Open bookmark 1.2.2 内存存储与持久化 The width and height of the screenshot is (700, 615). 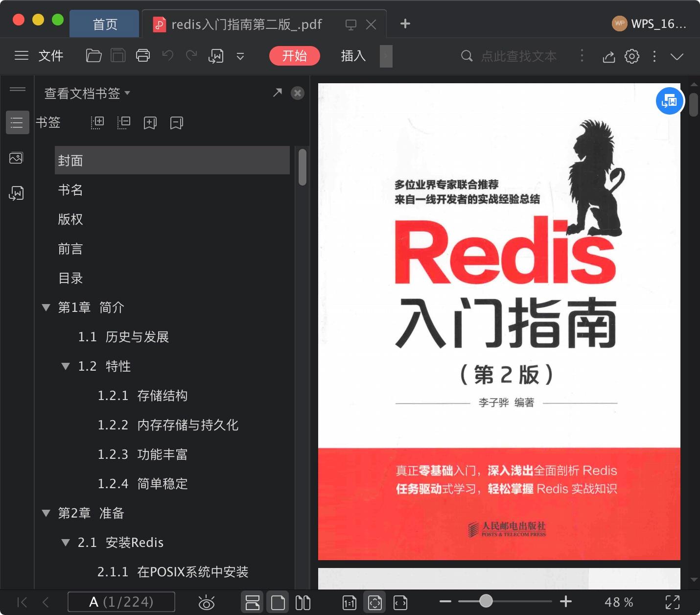click(168, 425)
